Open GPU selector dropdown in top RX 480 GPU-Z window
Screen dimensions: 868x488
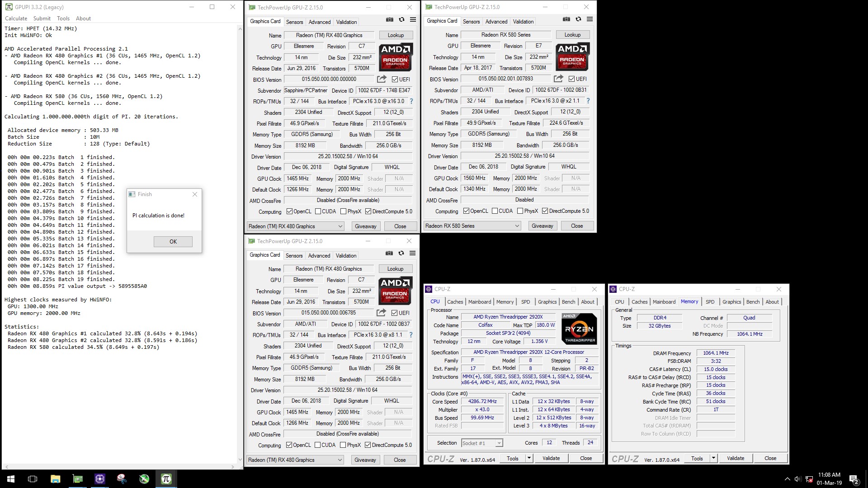(296, 226)
